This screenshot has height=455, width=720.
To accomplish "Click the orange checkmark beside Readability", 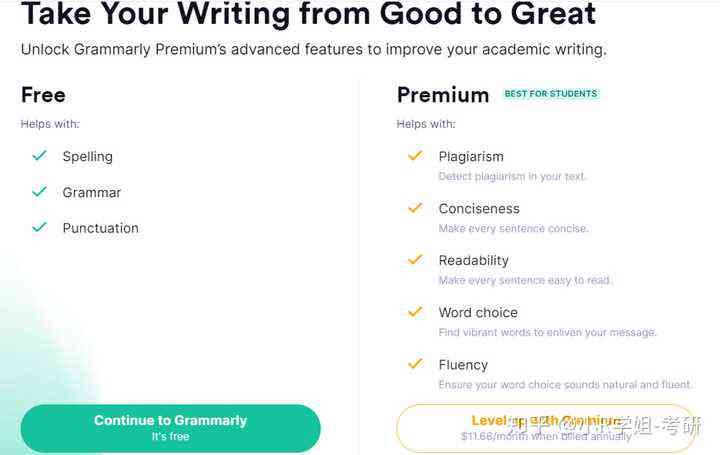I will tap(415, 260).
